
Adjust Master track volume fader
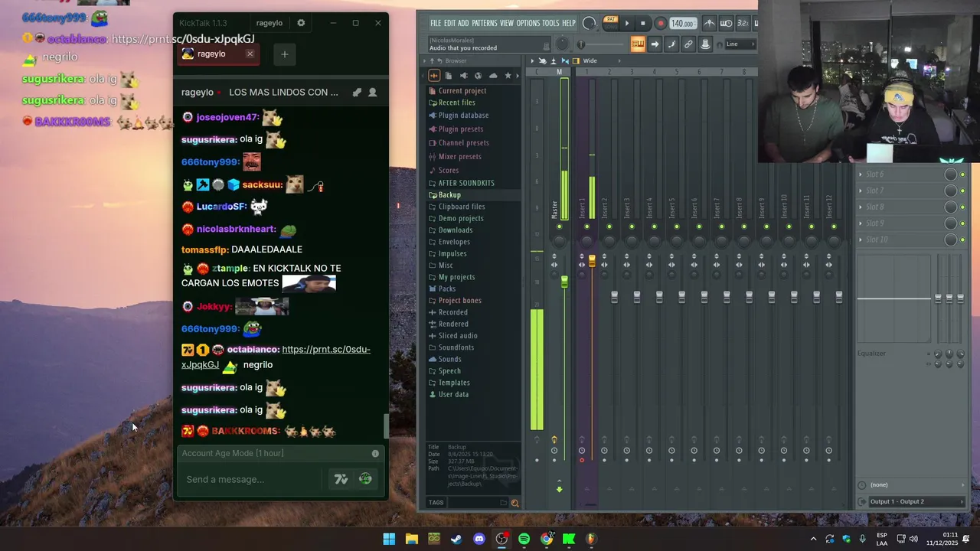point(564,282)
